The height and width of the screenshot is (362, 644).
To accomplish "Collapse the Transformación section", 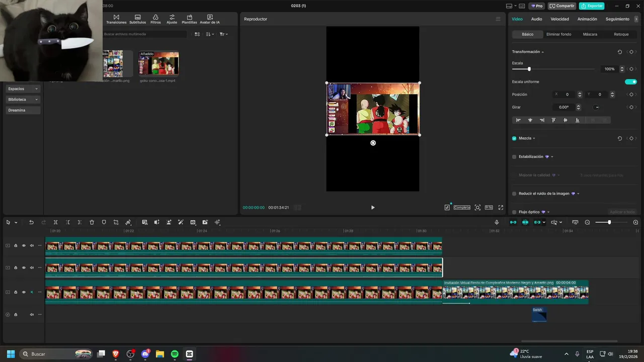I will (x=543, y=52).
